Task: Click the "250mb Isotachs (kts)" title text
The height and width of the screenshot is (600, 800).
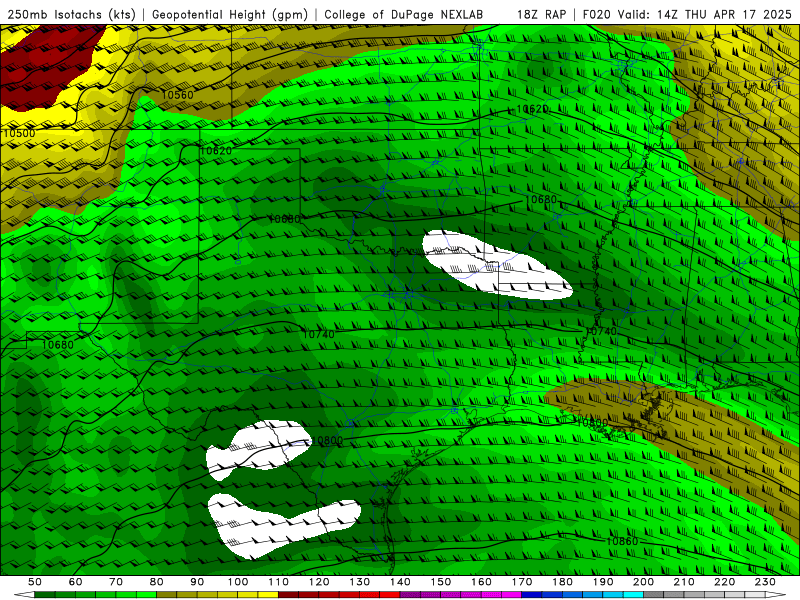Action: pos(71,15)
